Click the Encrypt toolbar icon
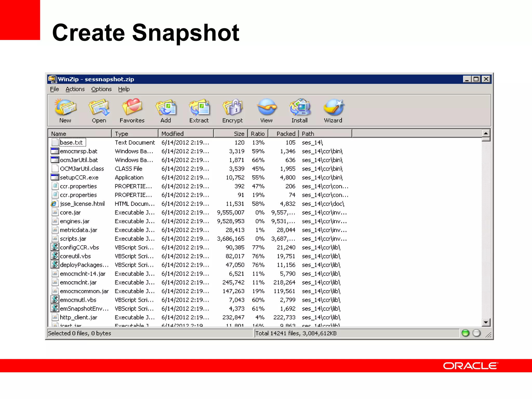The height and width of the screenshot is (399, 532). [x=232, y=107]
